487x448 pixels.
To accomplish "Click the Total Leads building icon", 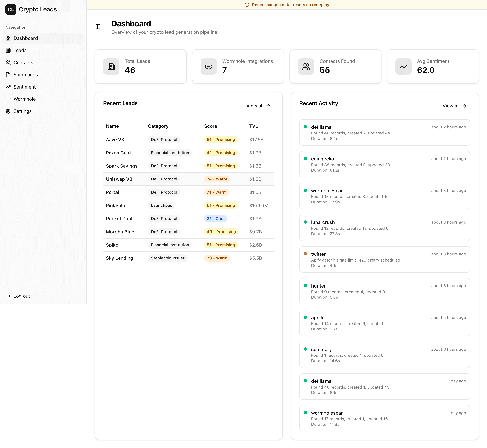I will (x=111, y=66).
